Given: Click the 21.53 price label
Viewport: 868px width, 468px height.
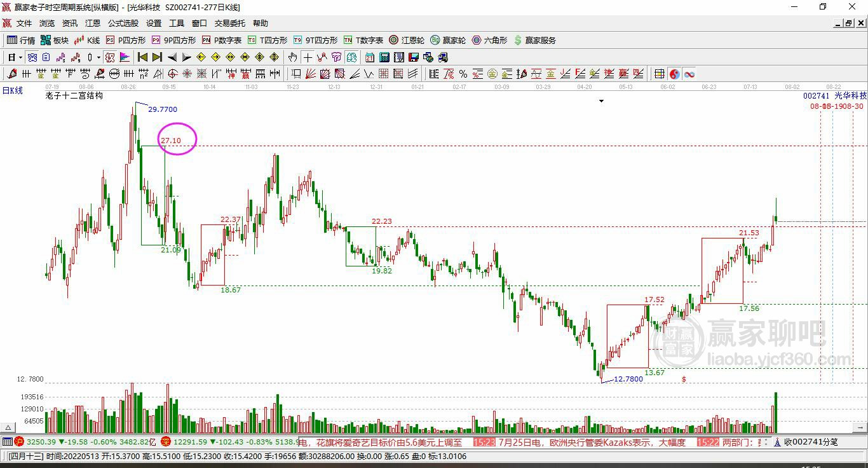Looking at the screenshot, I should click(749, 233).
